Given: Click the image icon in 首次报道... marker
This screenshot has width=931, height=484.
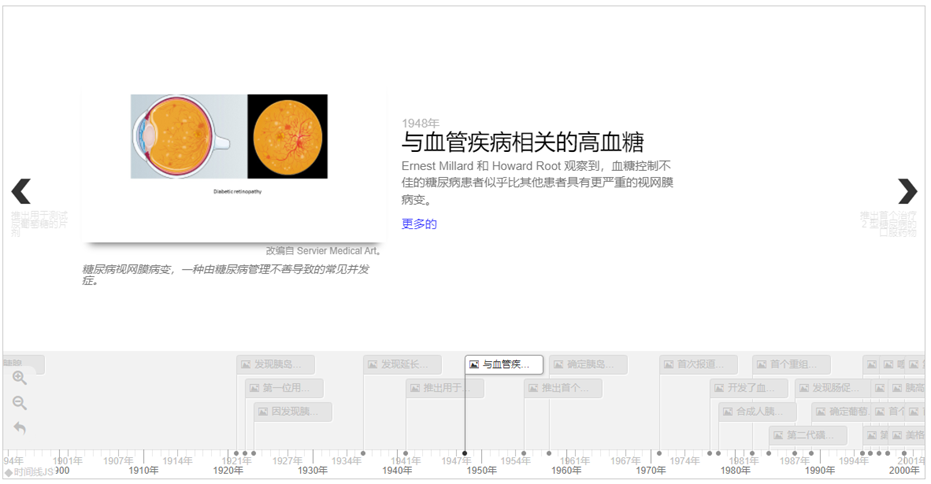Looking at the screenshot, I should [x=669, y=364].
